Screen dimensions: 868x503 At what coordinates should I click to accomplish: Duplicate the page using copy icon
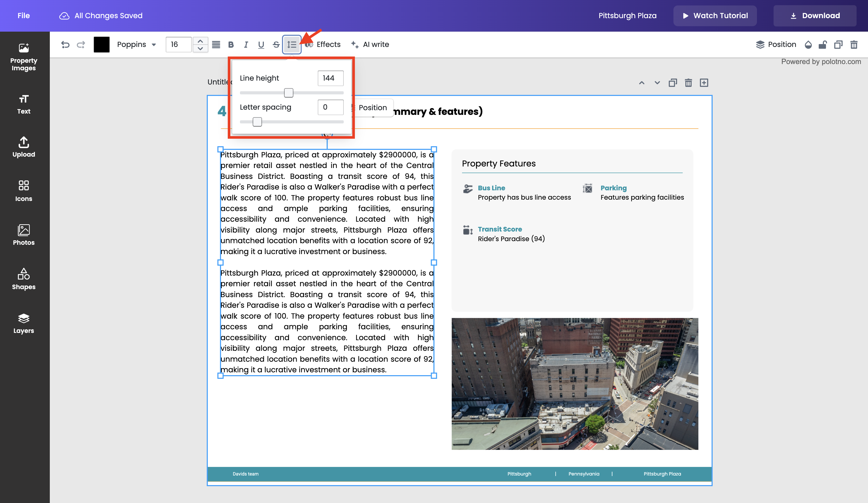673,83
